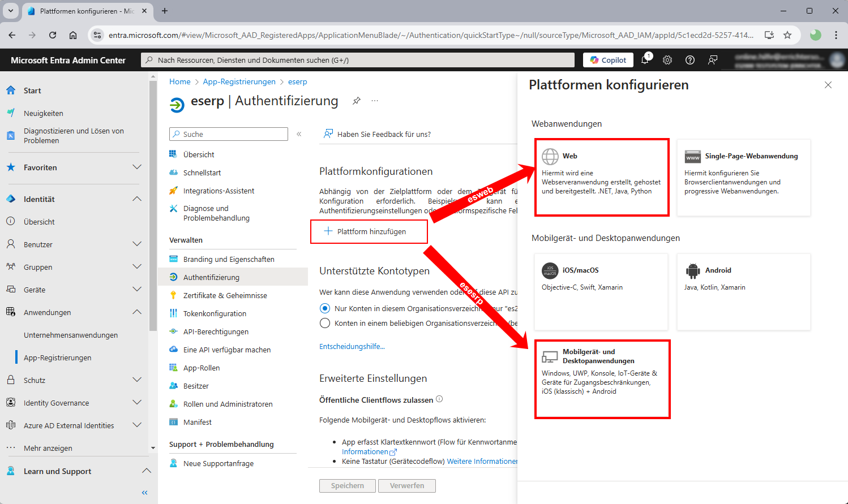848x504 pixels.
Task: Click the API-Berechtigungen icon
Action: (x=173, y=331)
